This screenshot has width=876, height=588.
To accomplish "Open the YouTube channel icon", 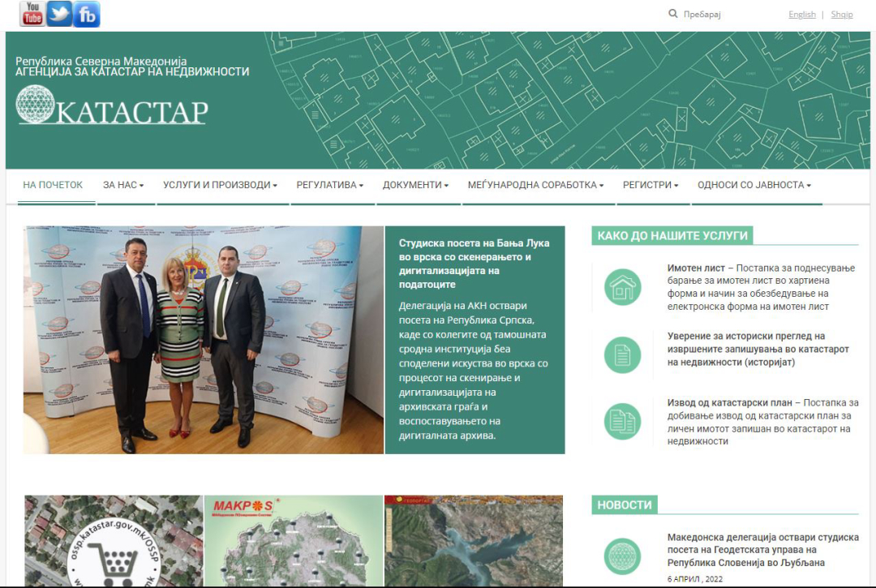I will (x=32, y=14).
